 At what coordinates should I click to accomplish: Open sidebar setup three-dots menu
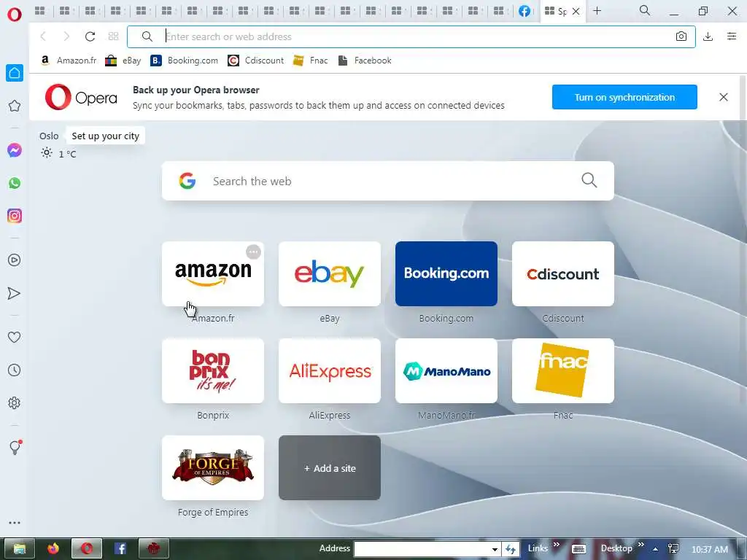[x=15, y=523]
